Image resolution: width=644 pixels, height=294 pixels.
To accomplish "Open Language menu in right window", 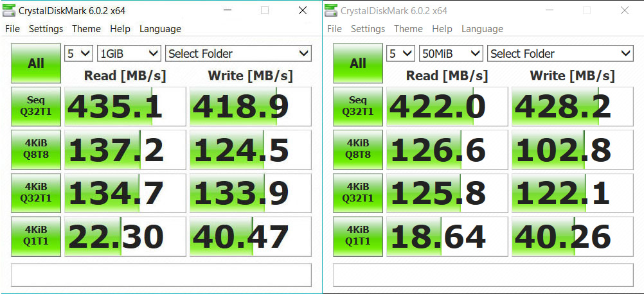I will pyautogui.click(x=482, y=29).
